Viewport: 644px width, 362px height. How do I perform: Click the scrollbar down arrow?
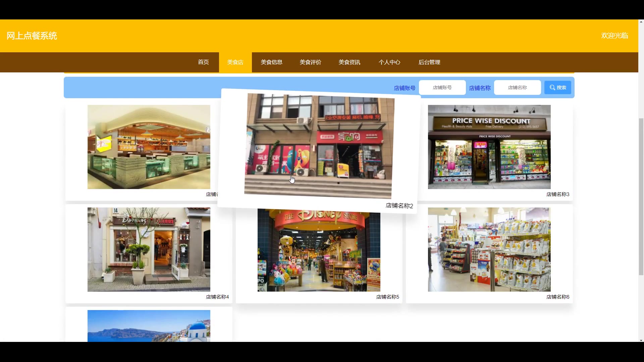coord(641,340)
